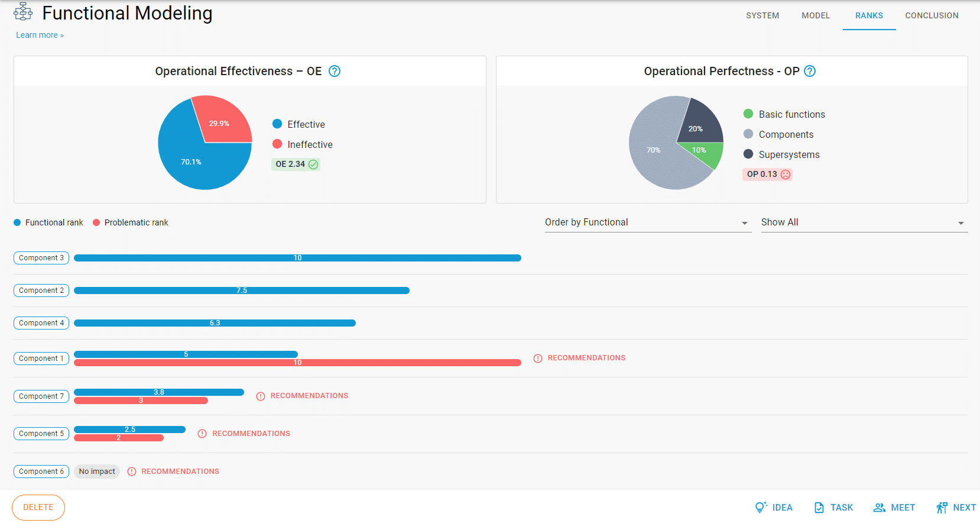Open the Order by Functional dropdown
This screenshot has height=523, width=980.
647,222
